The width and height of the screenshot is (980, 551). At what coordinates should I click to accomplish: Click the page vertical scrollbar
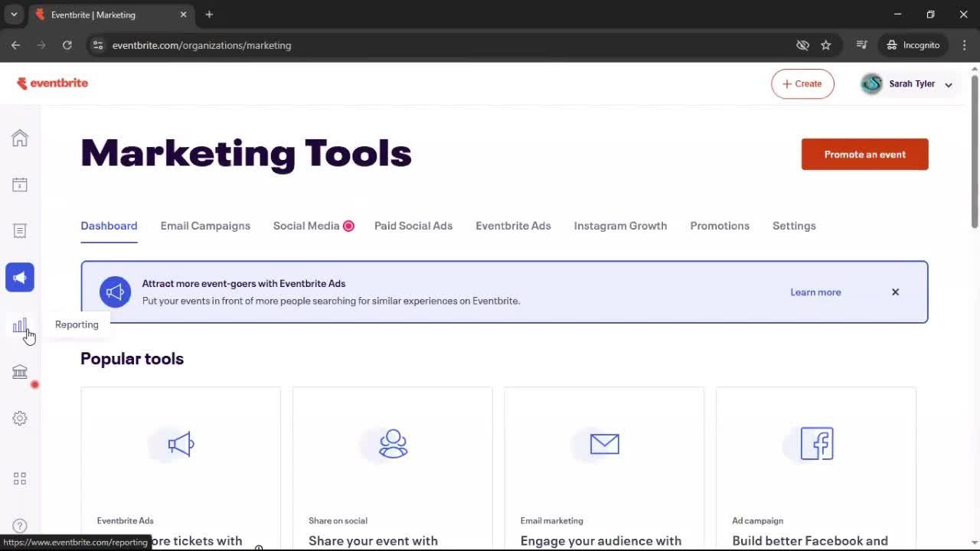pyautogui.click(x=975, y=153)
